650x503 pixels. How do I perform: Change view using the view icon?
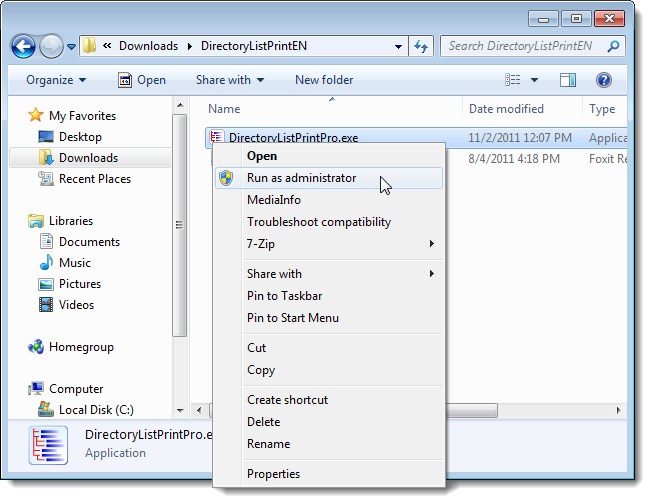point(512,80)
